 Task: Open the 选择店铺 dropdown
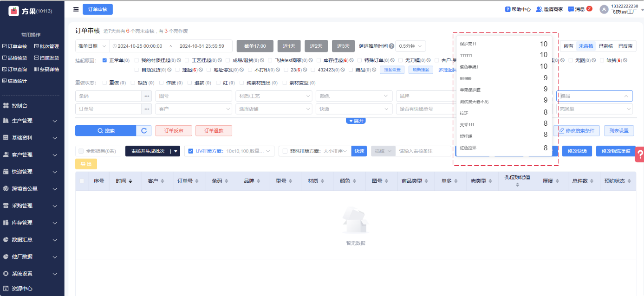(274, 109)
